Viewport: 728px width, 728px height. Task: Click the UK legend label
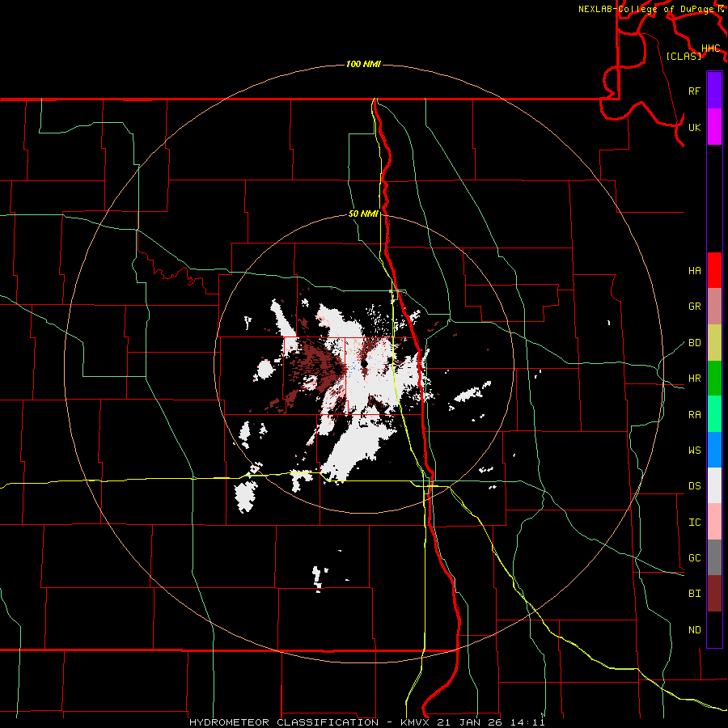click(x=695, y=127)
